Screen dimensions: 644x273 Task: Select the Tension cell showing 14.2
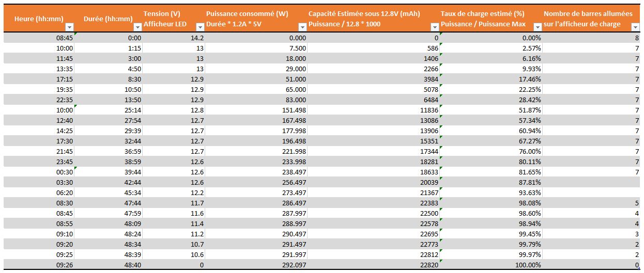click(x=174, y=38)
